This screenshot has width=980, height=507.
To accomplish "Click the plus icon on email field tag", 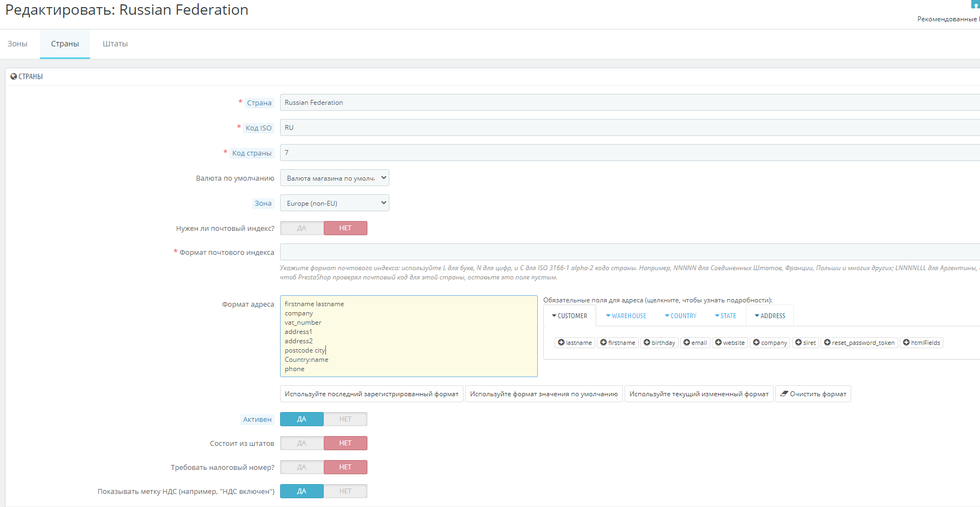I will (x=686, y=343).
